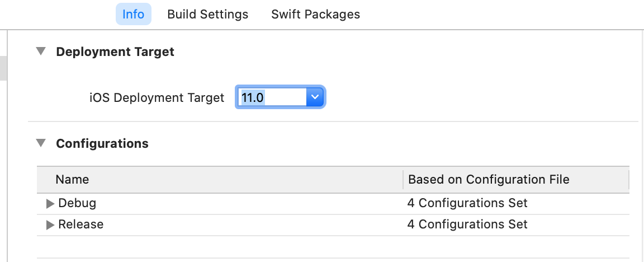Select the Debug configuration name
The width and height of the screenshot is (644, 262).
pyautogui.click(x=77, y=203)
